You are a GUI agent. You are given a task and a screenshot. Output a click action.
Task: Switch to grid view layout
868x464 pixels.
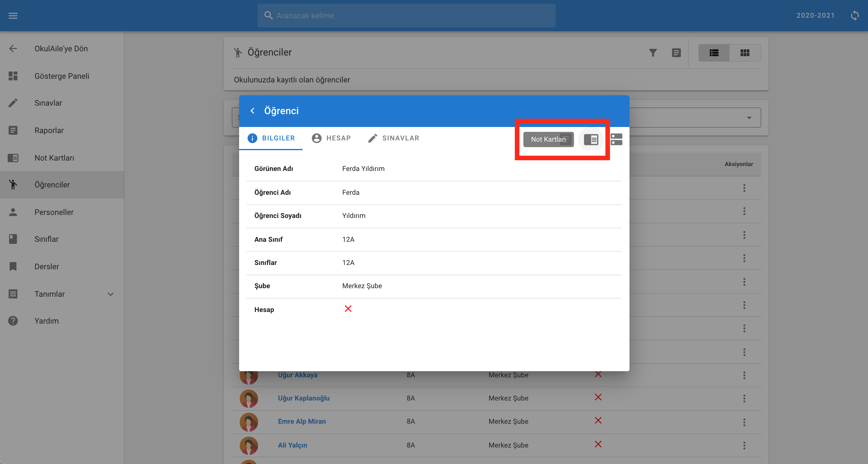click(745, 53)
